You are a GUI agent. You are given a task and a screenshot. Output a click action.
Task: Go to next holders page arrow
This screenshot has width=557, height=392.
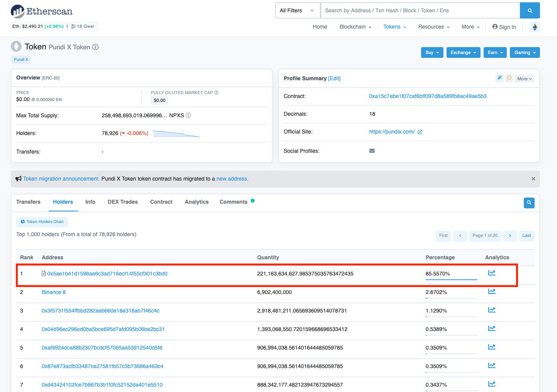click(510, 236)
